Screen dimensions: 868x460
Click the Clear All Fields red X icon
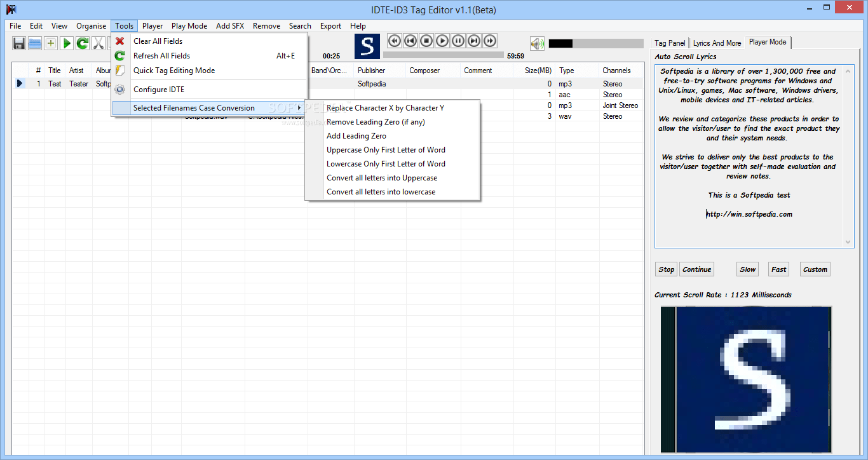(119, 41)
